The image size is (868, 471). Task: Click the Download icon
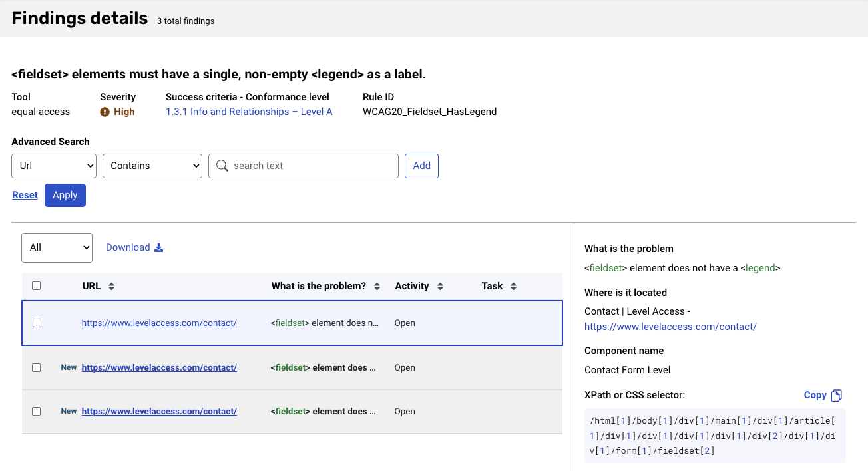point(158,248)
